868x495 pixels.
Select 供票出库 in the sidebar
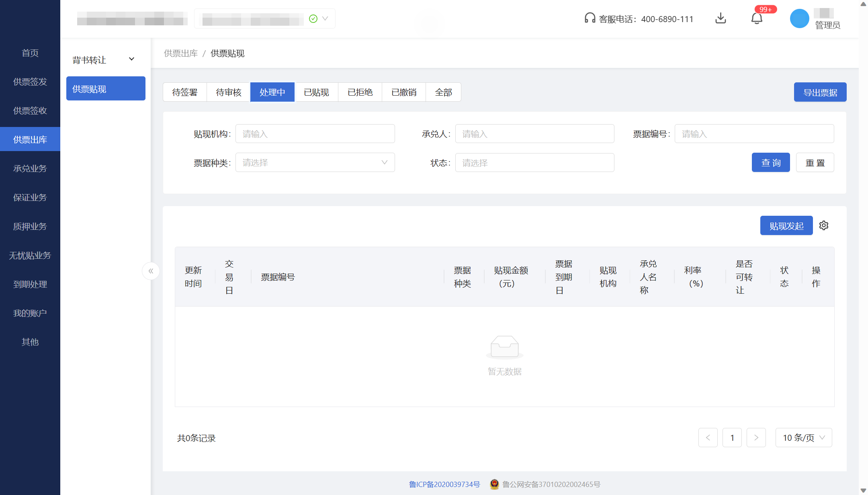tap(30, 139)
